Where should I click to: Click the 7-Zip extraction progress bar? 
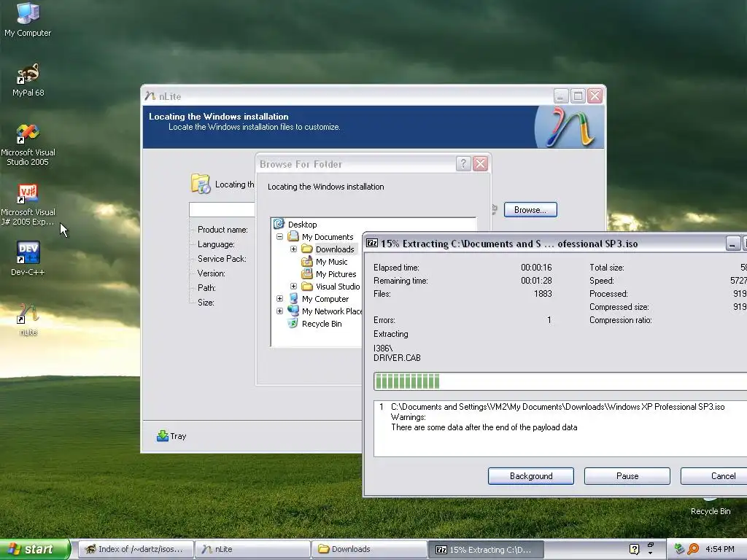tap(560, 381)
